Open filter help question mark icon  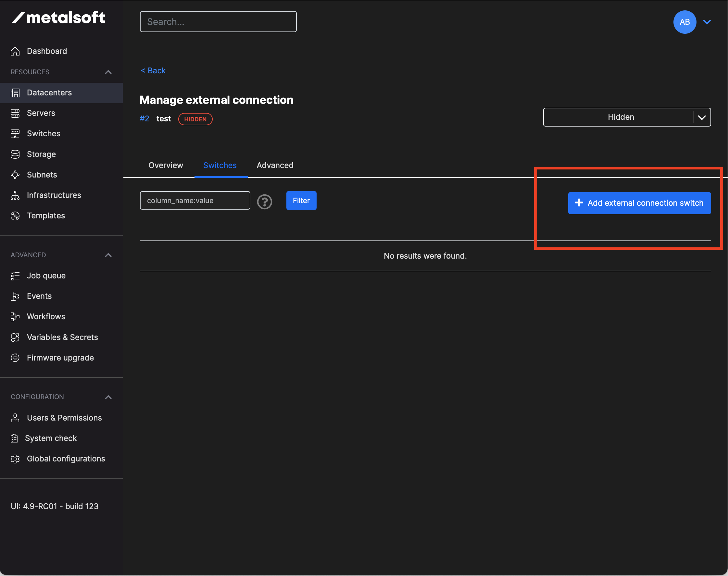(265, 202)
